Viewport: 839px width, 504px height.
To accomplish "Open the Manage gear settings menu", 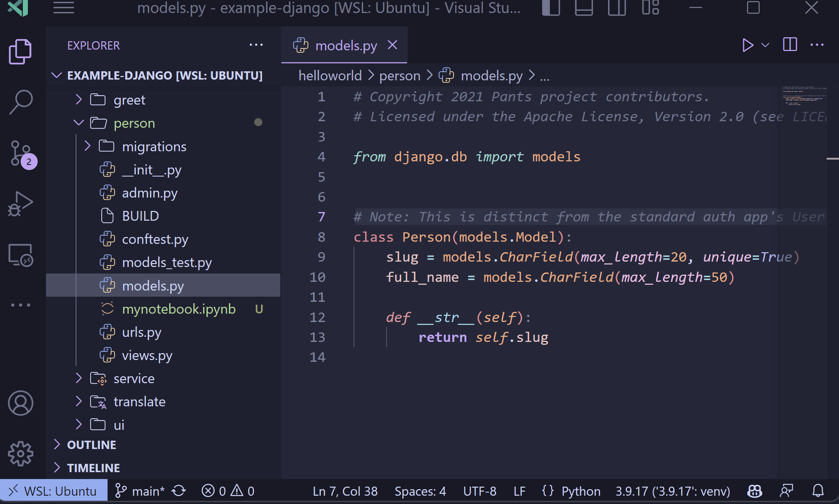I will pyautogui.click(x=20, y=453).
